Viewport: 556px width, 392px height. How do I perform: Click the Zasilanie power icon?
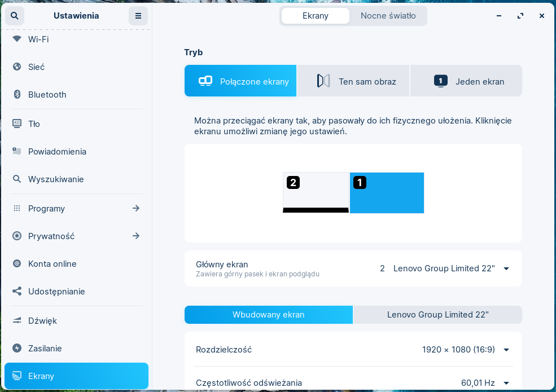pos(17,349)
